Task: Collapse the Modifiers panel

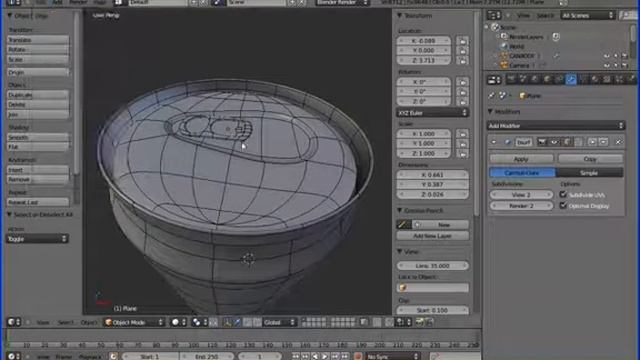Action: (490, 111)
